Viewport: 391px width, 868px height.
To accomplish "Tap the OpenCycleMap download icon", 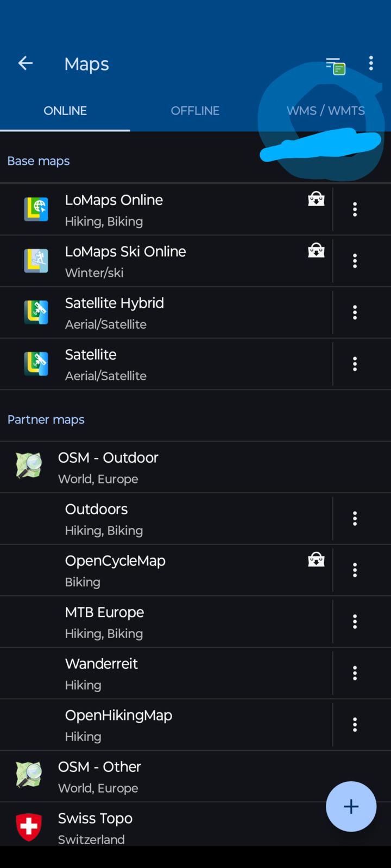I will [316, 560].
